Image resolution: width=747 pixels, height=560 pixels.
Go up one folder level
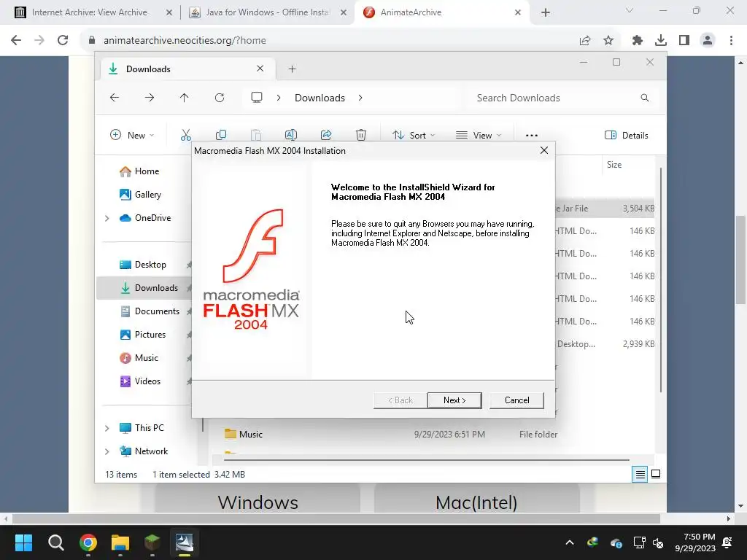(x=185, y=98)
